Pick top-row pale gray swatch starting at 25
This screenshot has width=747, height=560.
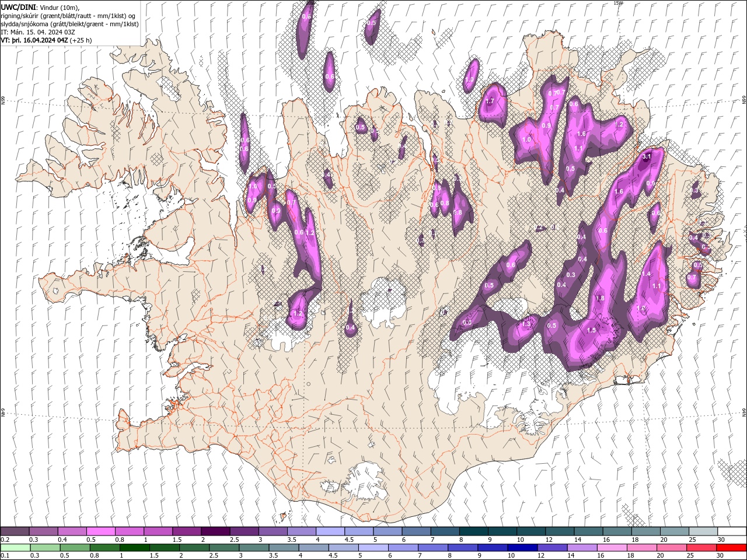703,531
